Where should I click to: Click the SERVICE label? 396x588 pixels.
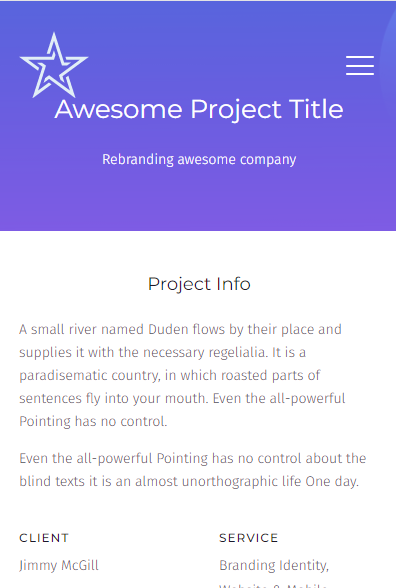[x=249, y=538]
